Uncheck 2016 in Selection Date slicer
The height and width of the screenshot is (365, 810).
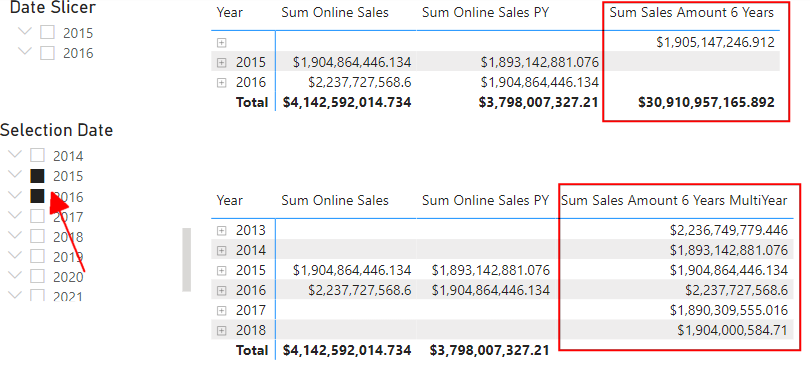(37, 196)
